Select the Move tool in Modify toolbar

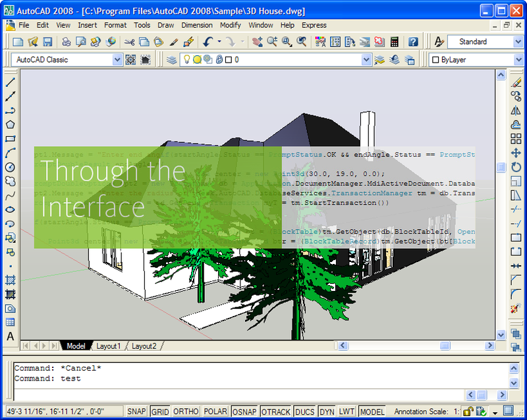516,153
